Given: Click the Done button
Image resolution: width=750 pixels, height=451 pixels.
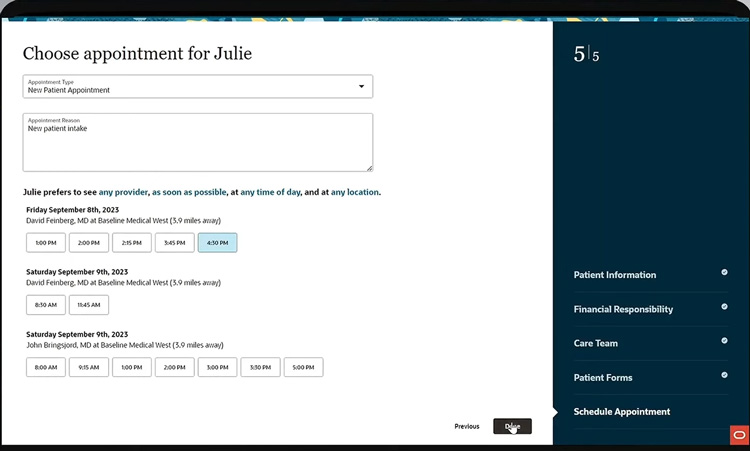Looking at the screenshot, I should (512, 426).
